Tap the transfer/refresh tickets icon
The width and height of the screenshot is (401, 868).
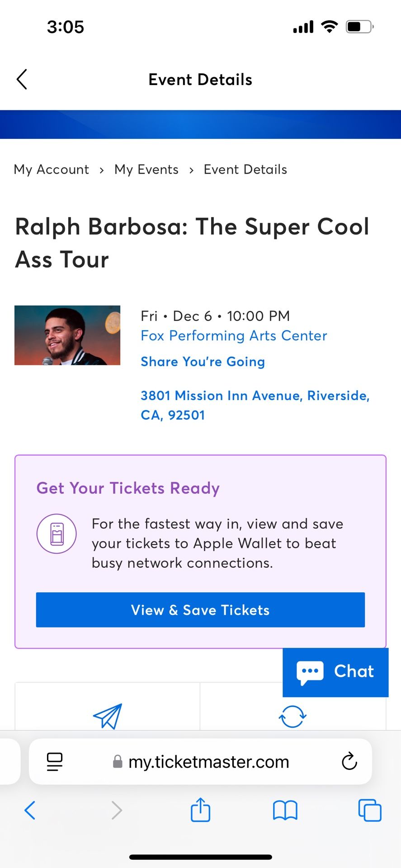[292, 717]
